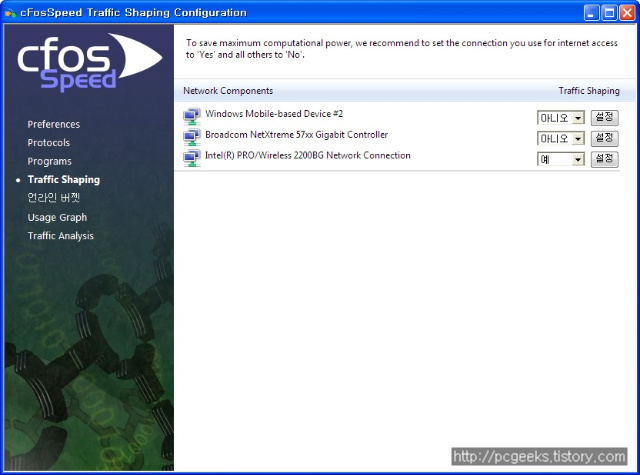
Task: Click the Intel PRO/Wireless network icon
Action: 192,158
